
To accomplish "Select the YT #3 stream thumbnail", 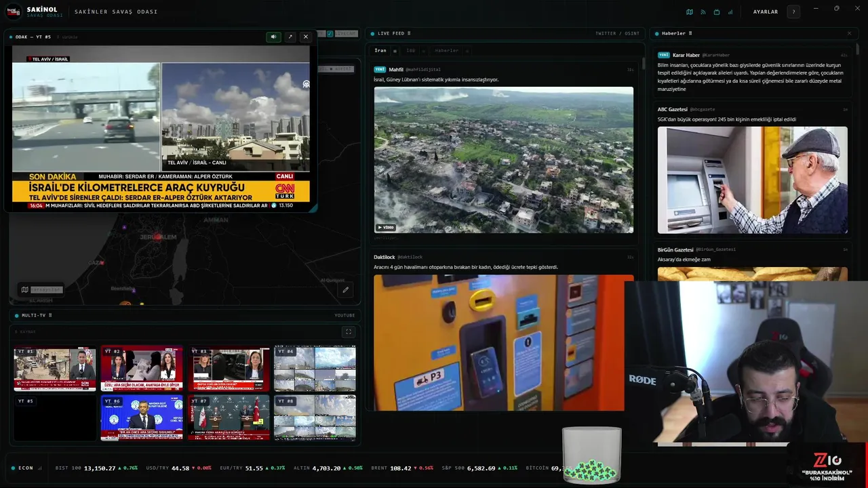I will (229, 368).
